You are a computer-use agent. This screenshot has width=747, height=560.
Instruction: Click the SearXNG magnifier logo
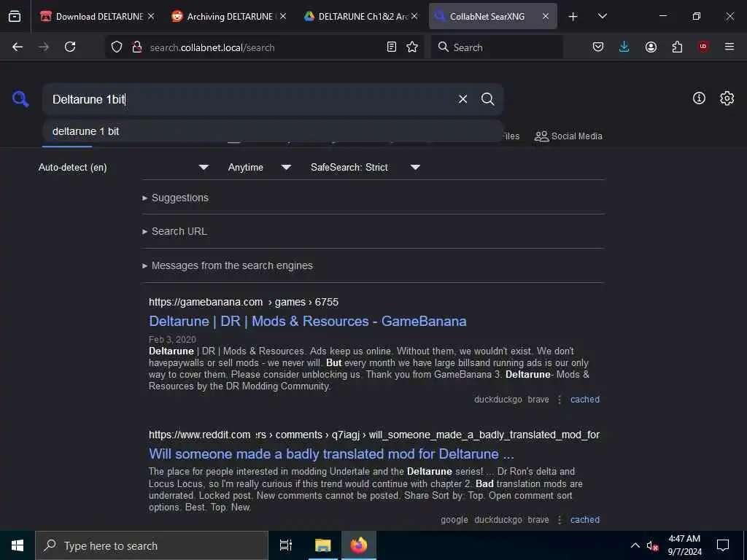click(20, 99)
